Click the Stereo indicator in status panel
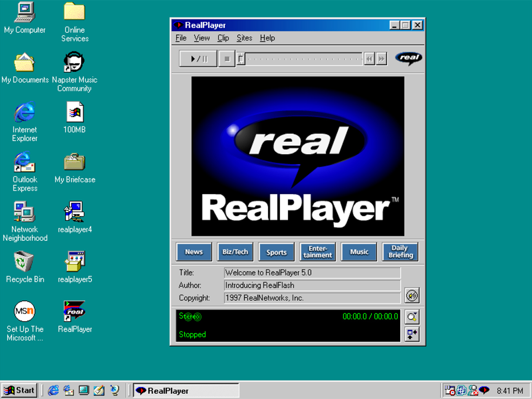 click(x=190, y=316)
